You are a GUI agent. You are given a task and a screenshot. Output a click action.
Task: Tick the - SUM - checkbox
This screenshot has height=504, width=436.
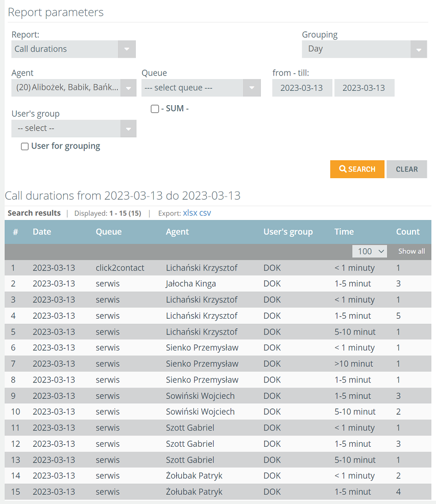point(155,109)
